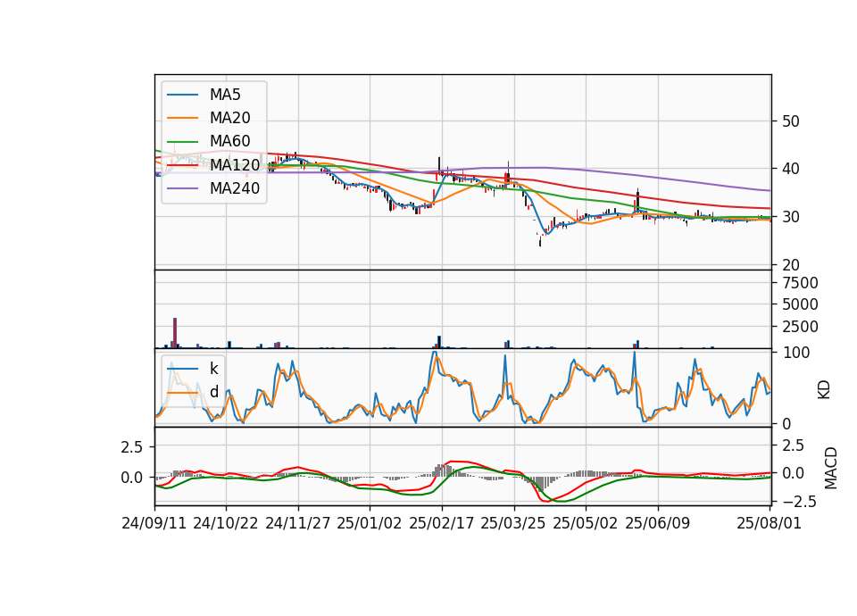Click the 'k' label in KD legend

213,369
